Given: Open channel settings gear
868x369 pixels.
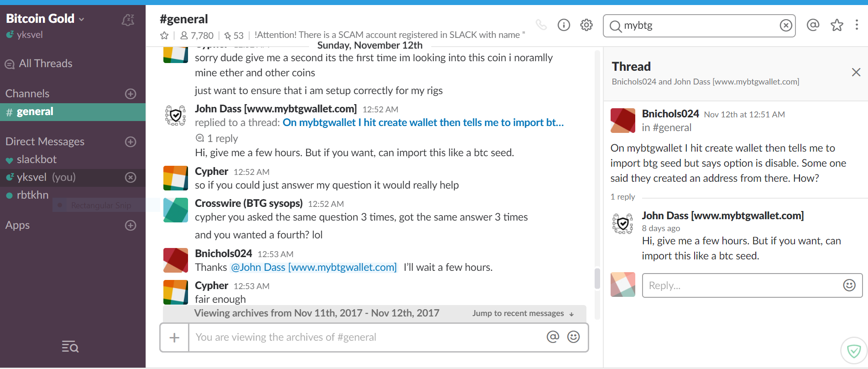Looking at the screenshot, I should click(x=586, y=25).
